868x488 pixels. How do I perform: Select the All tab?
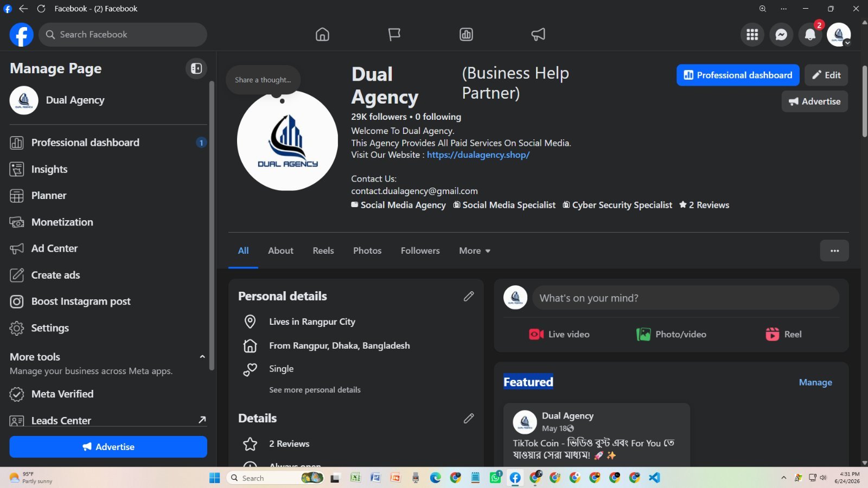tap(243, 251)
